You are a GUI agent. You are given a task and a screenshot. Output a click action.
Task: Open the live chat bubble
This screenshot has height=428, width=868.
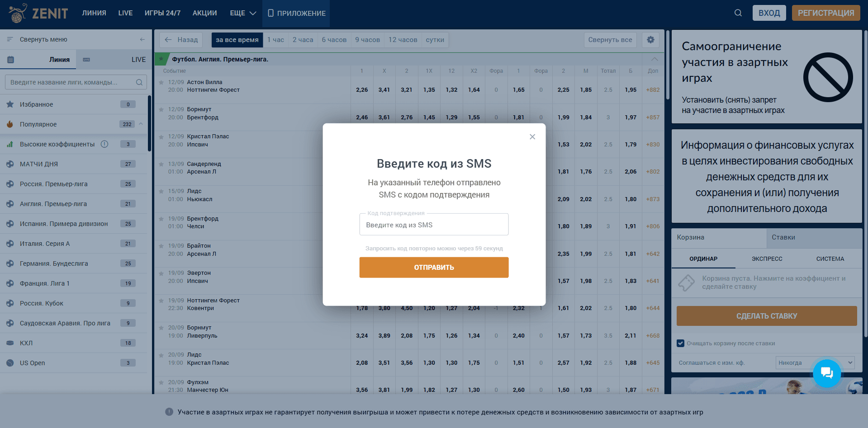click(x=826, y=373)
